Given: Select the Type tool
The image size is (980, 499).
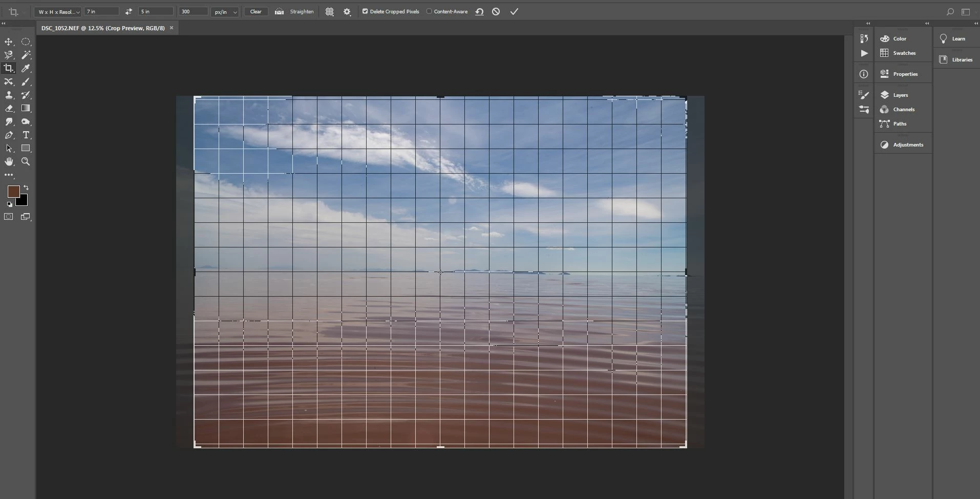Looking at the screenshot, I should point(26,135).
